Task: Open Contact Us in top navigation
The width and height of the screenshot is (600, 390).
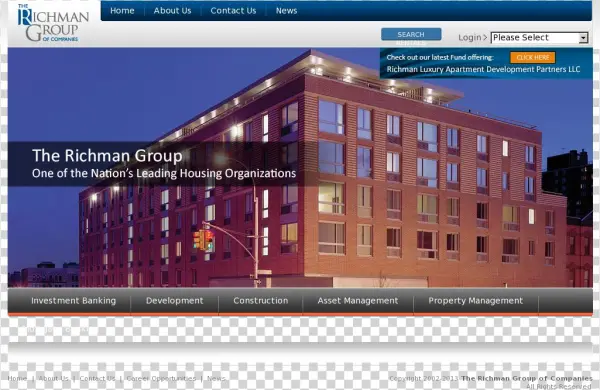Action: 233,11
